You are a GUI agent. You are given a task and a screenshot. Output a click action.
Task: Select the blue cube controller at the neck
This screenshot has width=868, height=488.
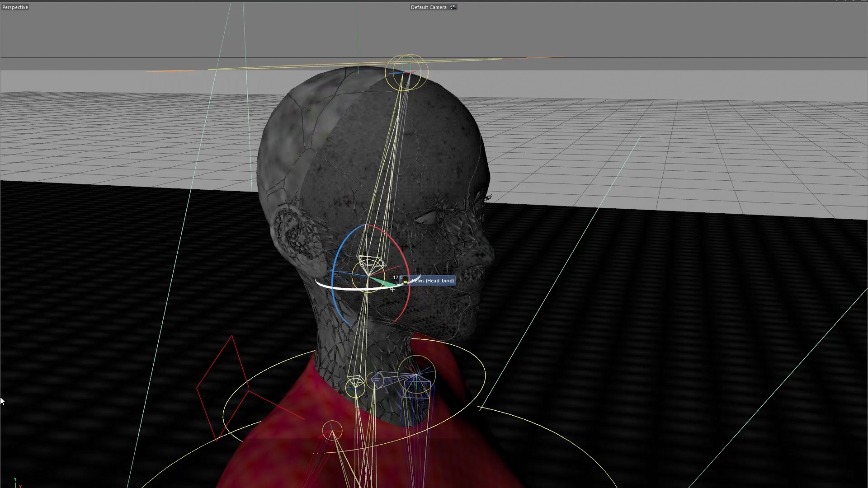pos(417,389)
